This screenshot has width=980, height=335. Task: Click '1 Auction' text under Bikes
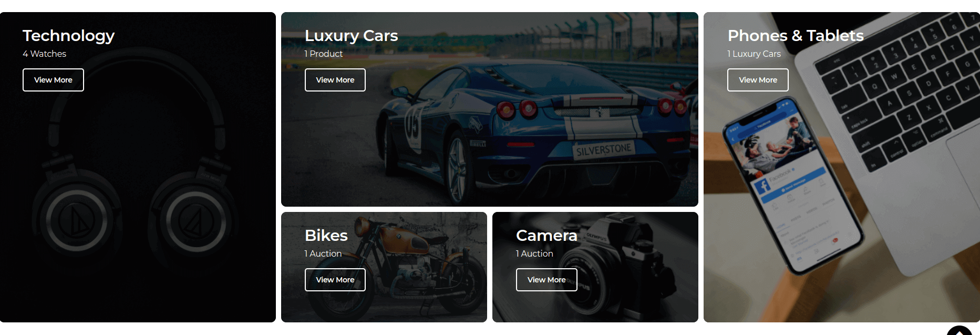point(323,253)
